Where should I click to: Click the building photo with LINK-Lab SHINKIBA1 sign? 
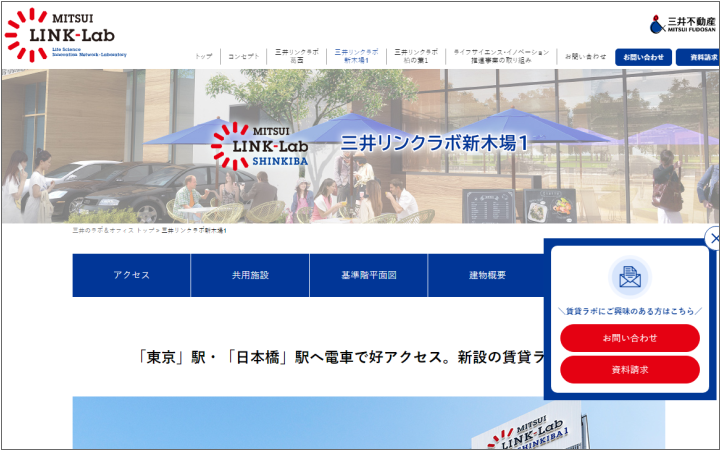pyautogui.click(x=369, y=422)
